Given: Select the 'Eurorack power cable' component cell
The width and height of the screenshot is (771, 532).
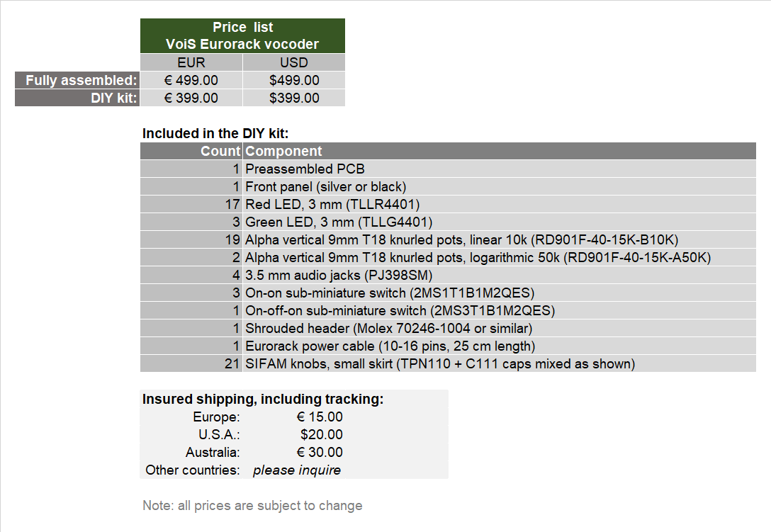Looking at the screenshot, I should pyautogui.click(x=390, y=346).
